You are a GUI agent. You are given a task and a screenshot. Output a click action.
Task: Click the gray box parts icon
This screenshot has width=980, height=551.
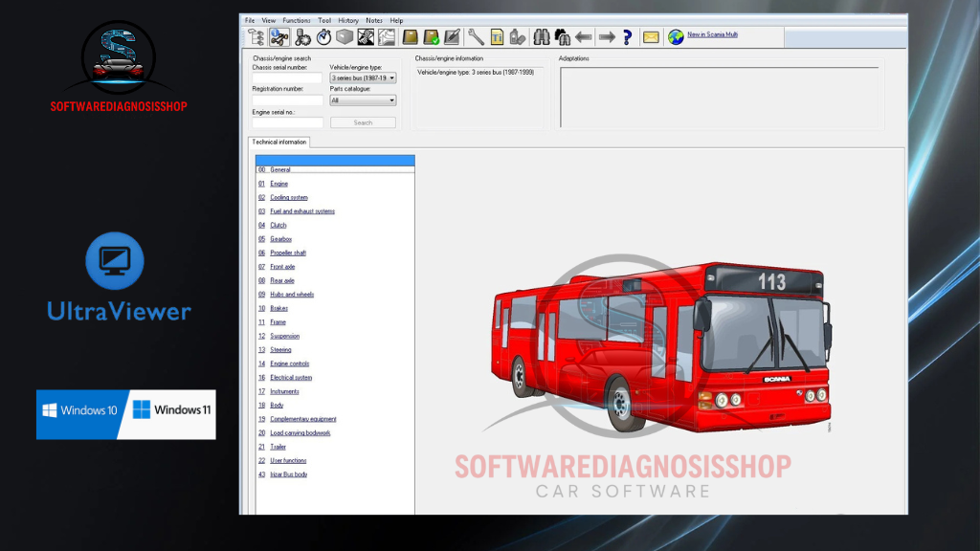[x=345, y=37]
